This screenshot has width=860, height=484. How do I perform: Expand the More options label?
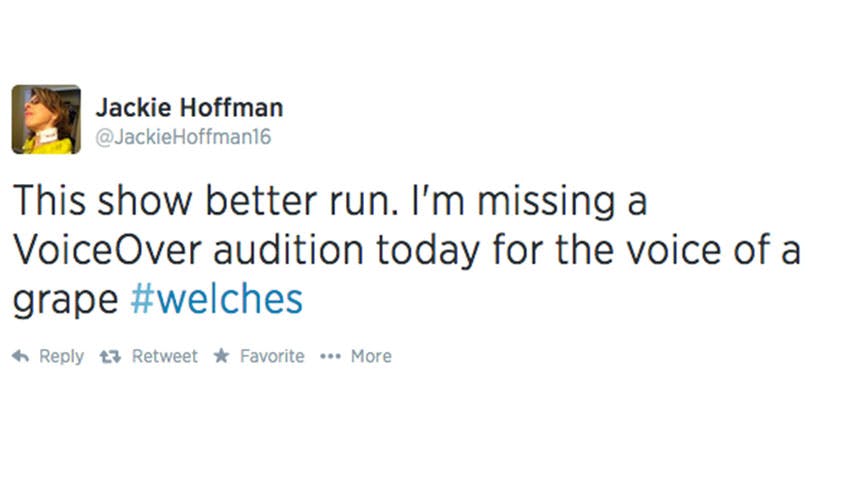pyautogui.click(x=371, y=357)
